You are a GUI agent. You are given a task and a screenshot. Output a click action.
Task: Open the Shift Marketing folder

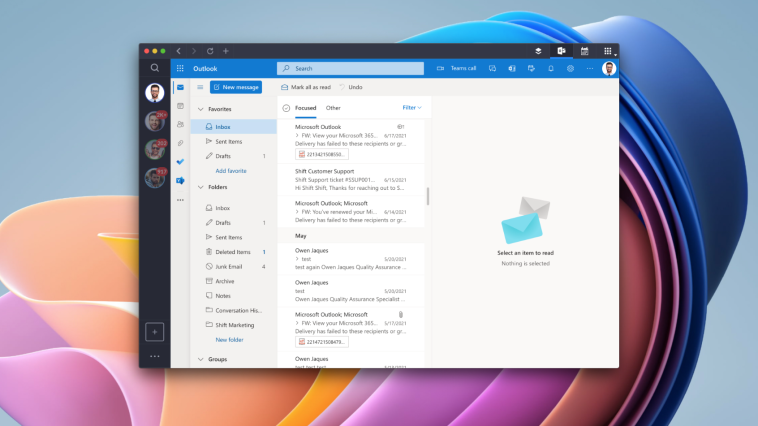pos(233,325)
